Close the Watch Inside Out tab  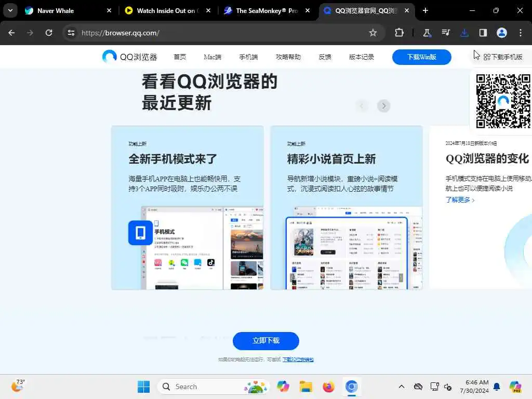[x=208, y=10]
